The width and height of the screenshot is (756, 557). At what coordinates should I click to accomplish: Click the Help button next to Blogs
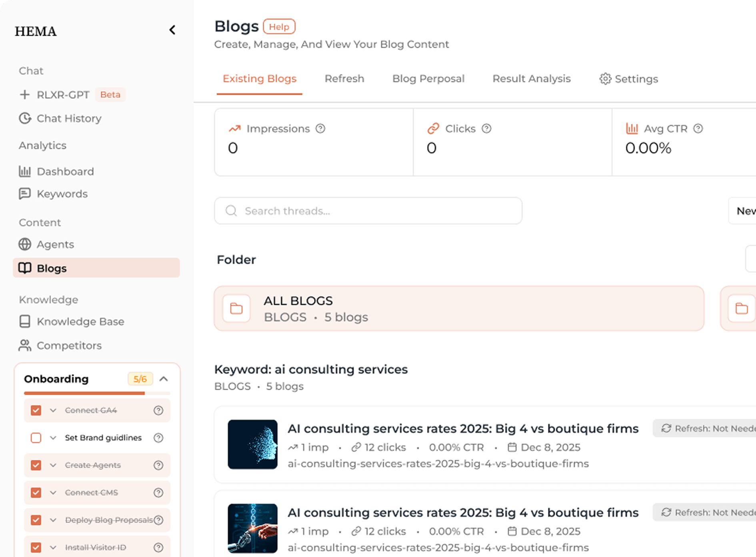click(279, 26)
